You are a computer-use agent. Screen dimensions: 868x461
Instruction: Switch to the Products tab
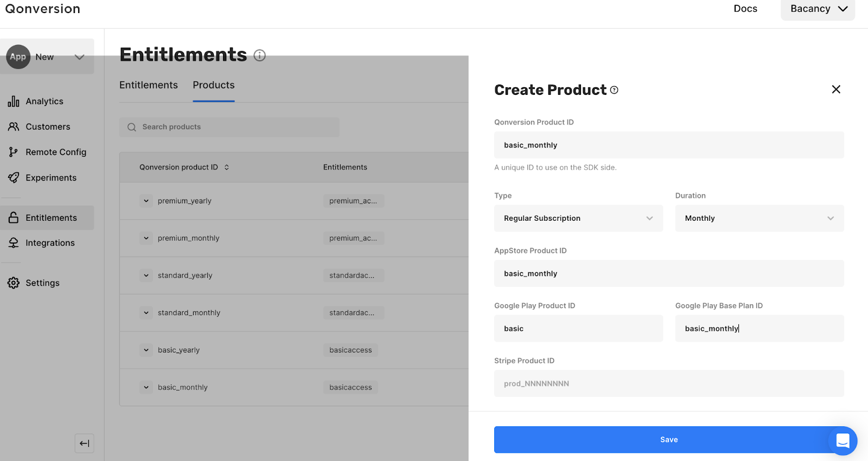214,85
